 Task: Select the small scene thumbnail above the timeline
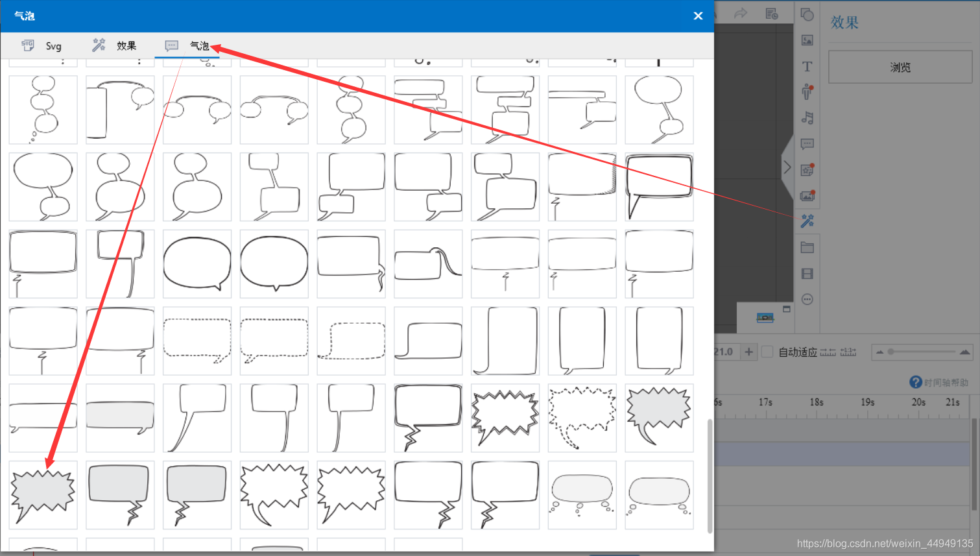coord(765,317)
